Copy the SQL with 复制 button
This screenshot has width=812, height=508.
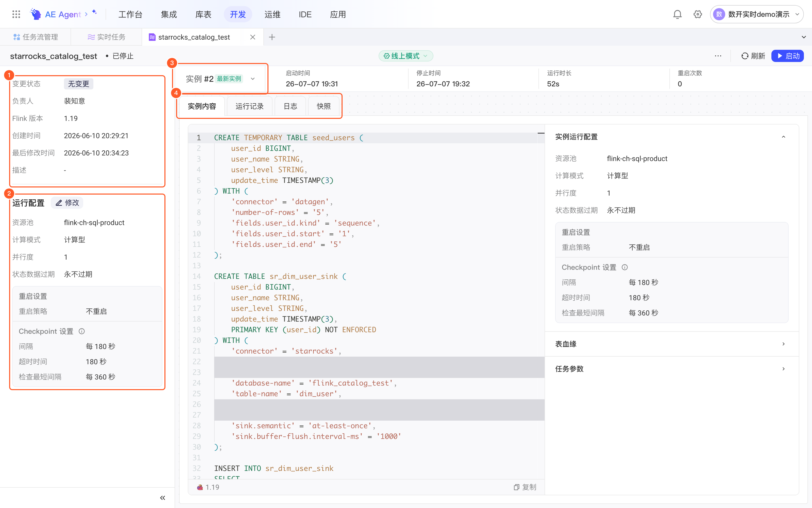point(525,487)
